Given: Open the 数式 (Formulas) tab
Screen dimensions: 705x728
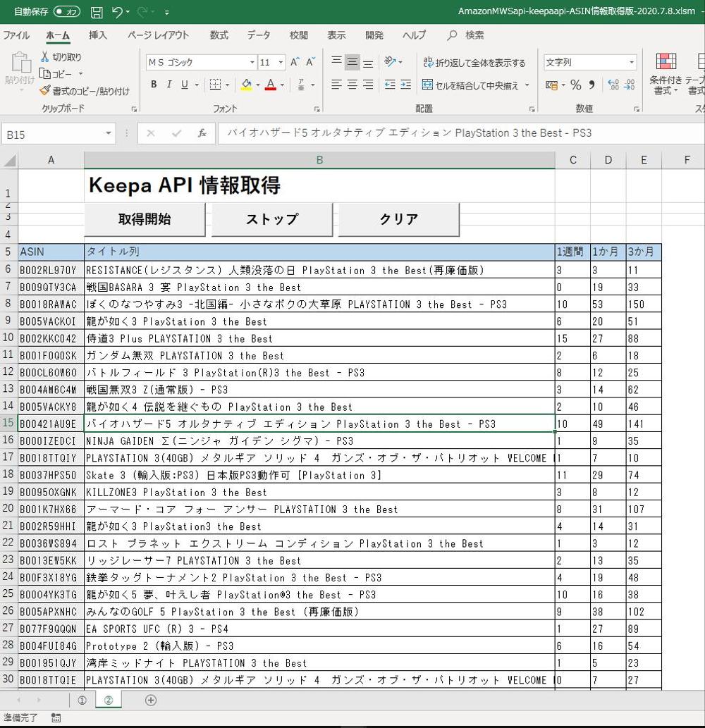Looking at the screenshot, I should tap(219, 35).
